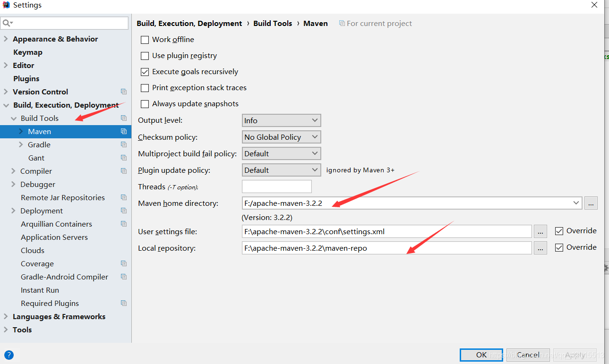
Task: Open Multiproject build fail policy dropdown
Action: tap(281, 153)
